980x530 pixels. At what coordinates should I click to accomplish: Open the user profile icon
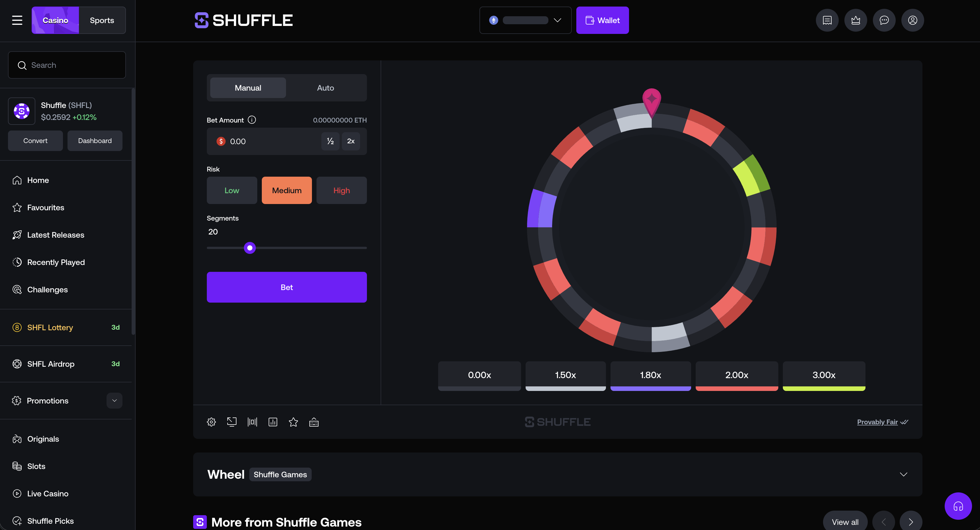tap(913, 20)
